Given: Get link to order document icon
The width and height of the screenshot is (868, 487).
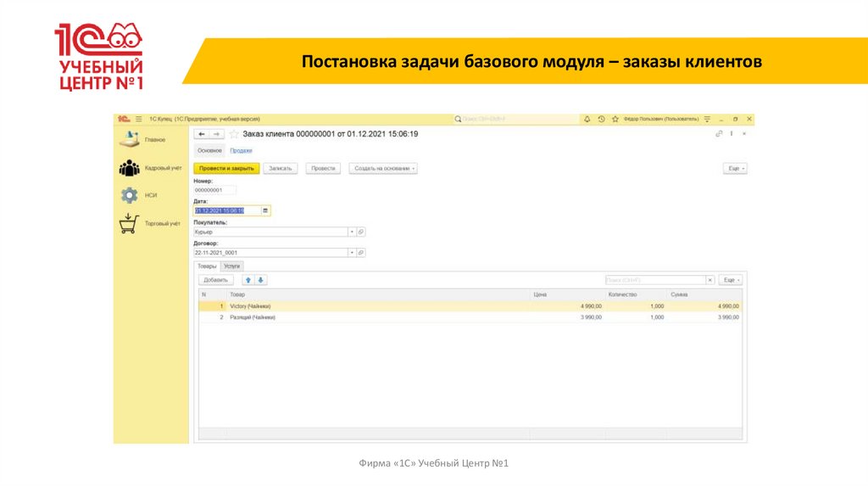Looking at the screenshot, I should pyautogui.click(x=719, y=133).
